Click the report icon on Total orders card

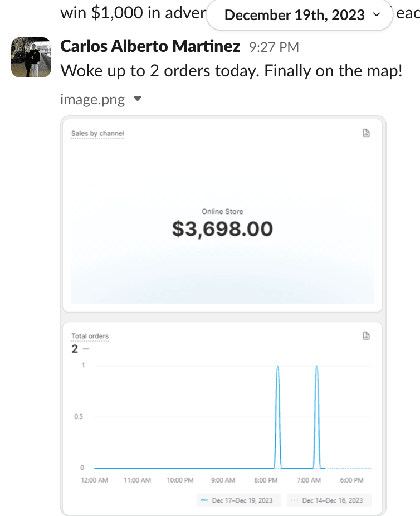(x=366, y=335)
